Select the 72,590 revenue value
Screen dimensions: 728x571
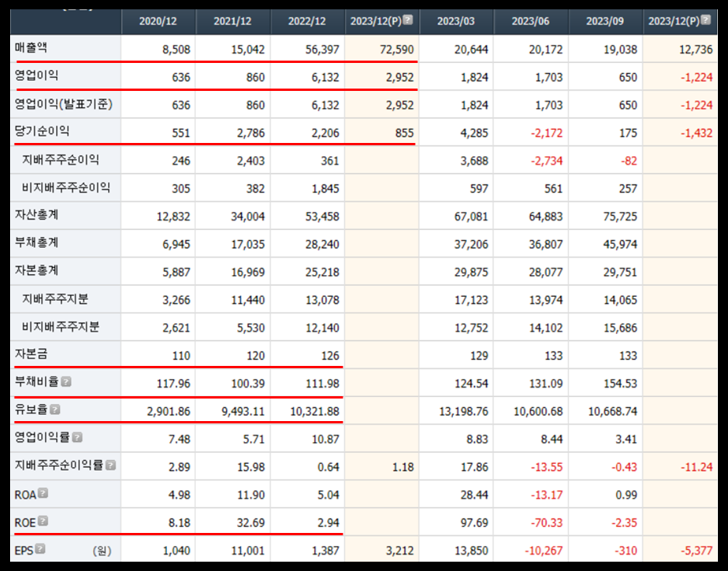[396, 49]
